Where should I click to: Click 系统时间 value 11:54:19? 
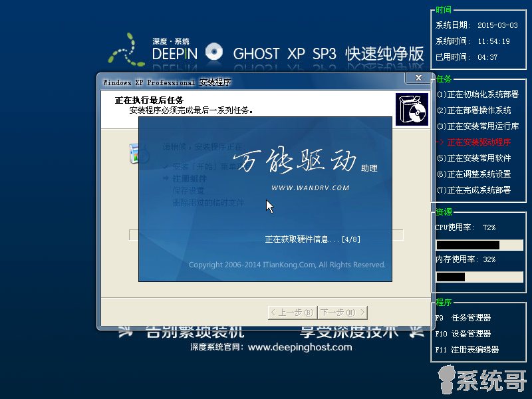pos(493,41)
